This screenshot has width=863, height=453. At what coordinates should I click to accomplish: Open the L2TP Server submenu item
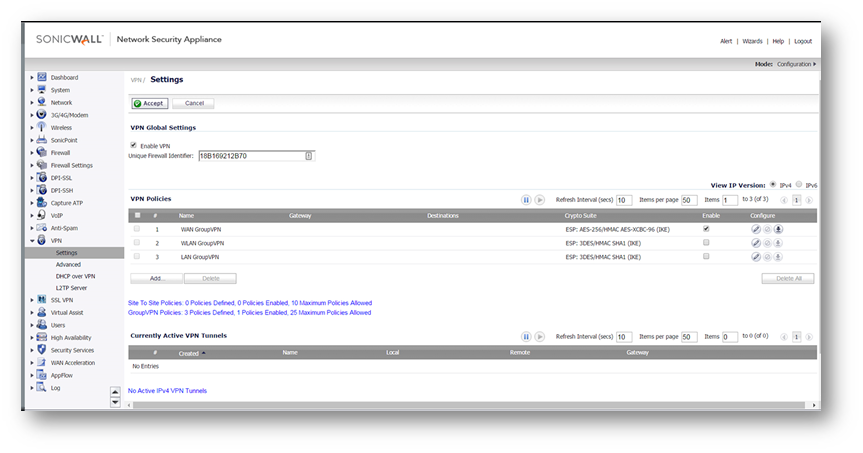[72, 288]
